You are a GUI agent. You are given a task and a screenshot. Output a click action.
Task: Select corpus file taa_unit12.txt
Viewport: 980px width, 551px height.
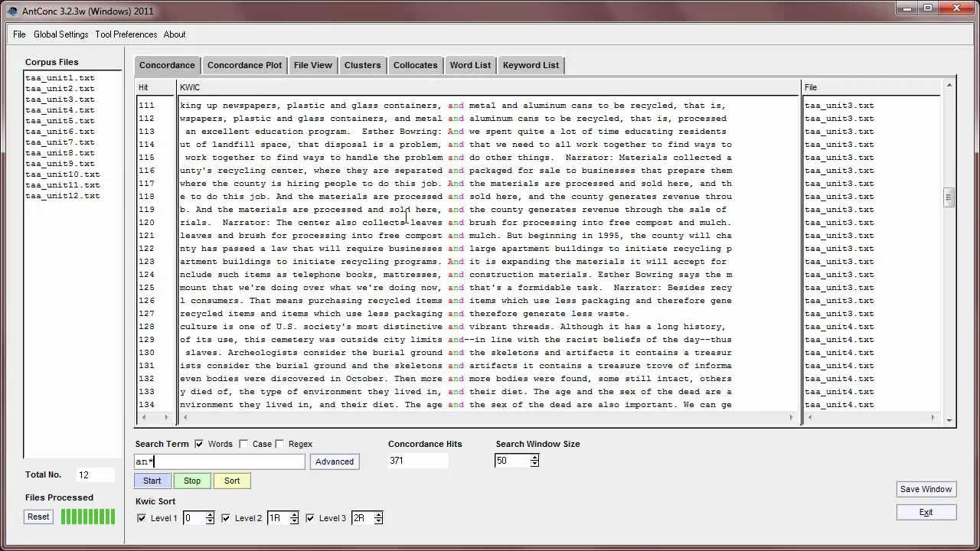point(63,196)
